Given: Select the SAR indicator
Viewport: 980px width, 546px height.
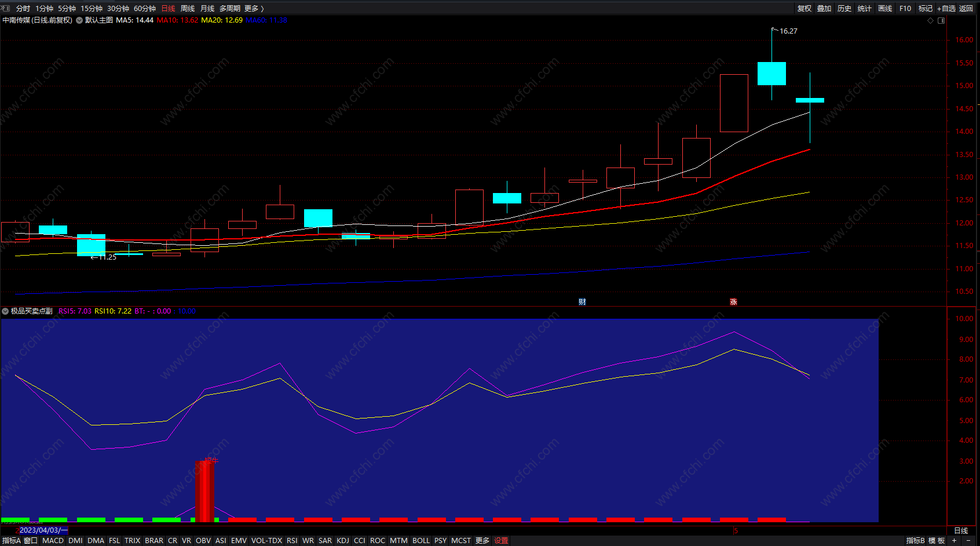Looking at the screenshot, I should pyautogui.click(x=325, y=540).
